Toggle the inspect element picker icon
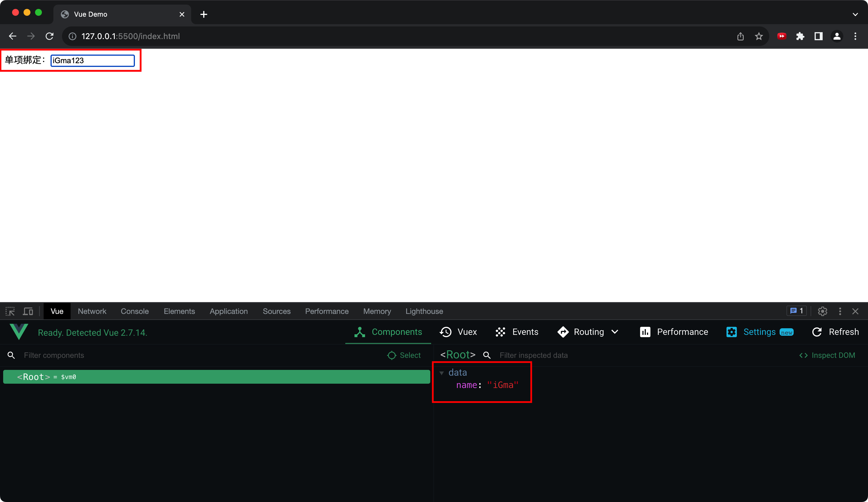This screenshot has width=868, height=502. [10, 311]
